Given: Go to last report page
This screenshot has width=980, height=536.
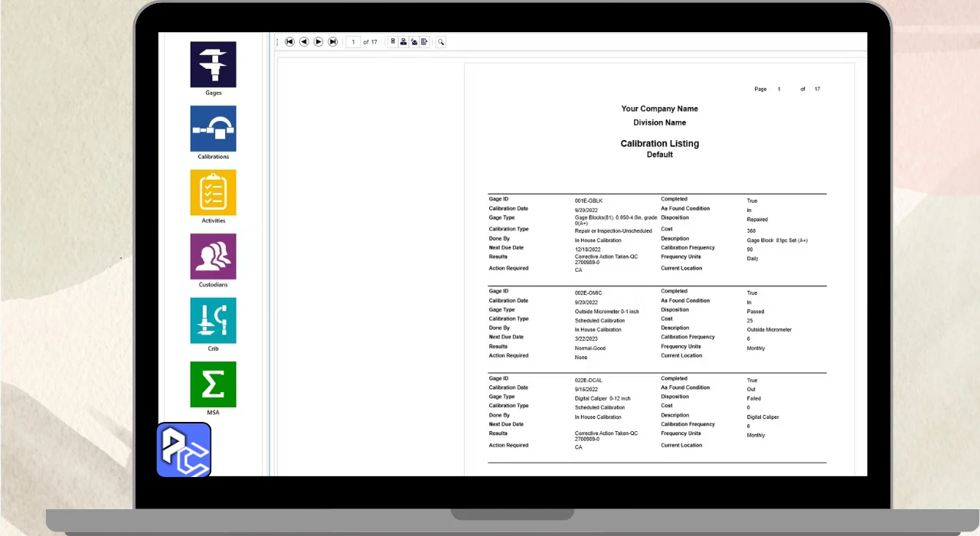Looking at the screenshot, I should pos(332,41).
